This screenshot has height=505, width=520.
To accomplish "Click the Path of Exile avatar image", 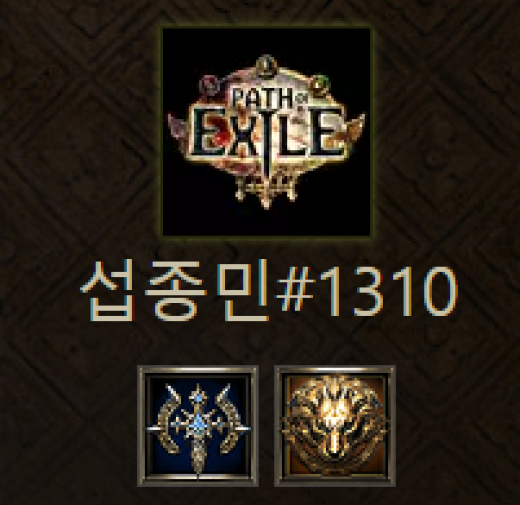I will coord(266,132).
